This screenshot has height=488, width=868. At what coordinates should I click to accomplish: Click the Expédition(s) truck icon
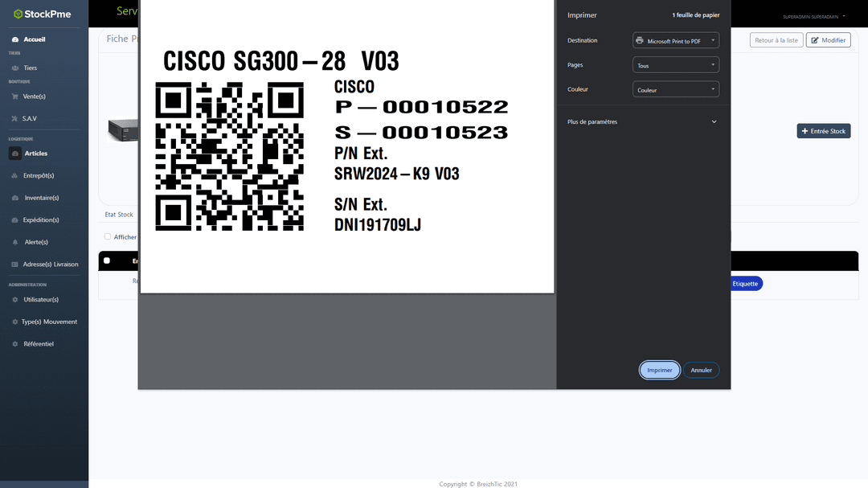15,220
